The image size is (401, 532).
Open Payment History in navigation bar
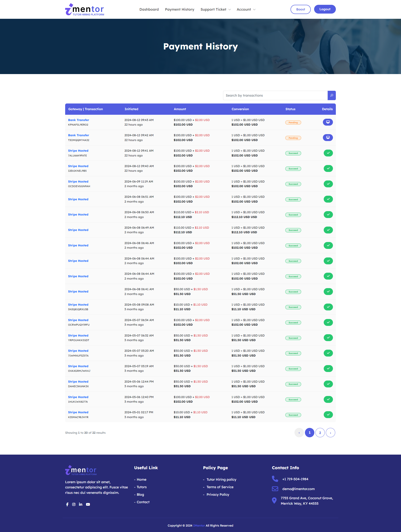tap(179, 9)
